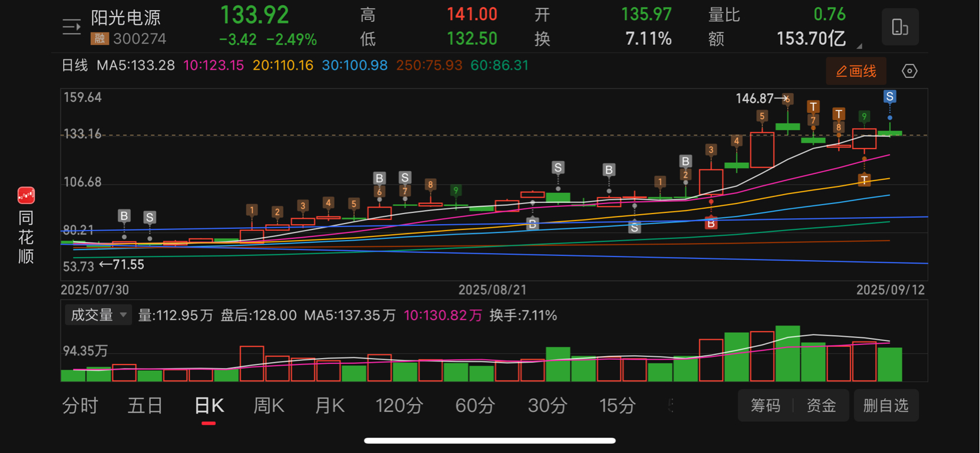Tap the 同花顺 logo icon
Viewport: 980px width, 453px height.
[26, 195]
